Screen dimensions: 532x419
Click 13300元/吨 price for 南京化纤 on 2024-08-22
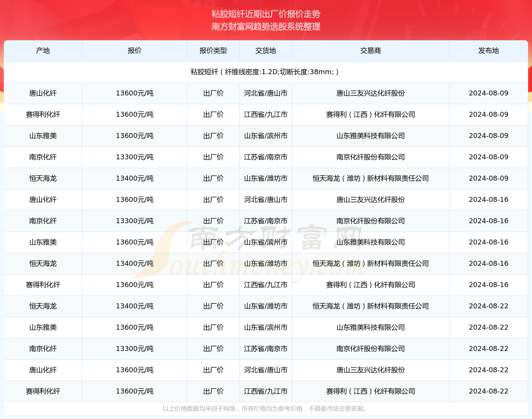135,349
